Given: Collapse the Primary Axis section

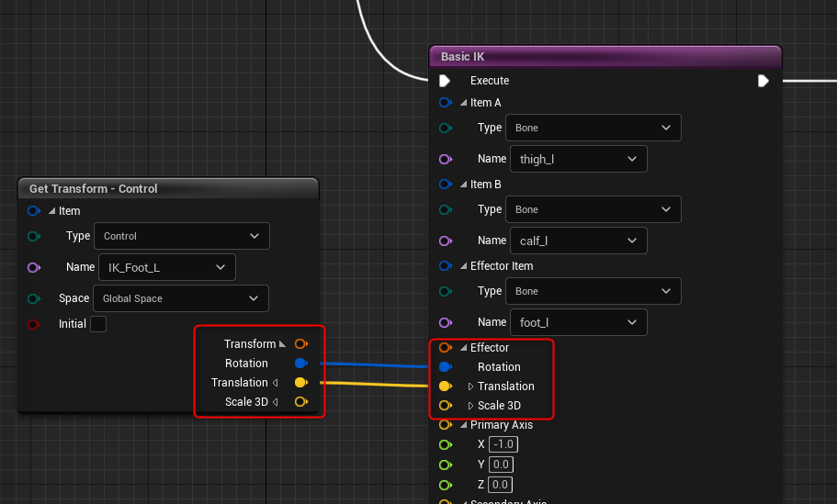Looking at the screenshot, I should click(x=463, y=424).
